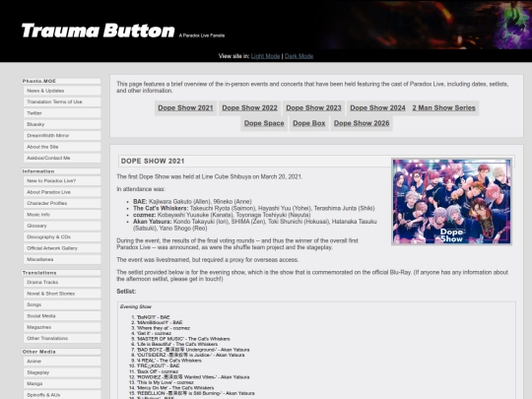Screen dimensions: 532x399
Task: Open Other Translations page
Action: 62,338
